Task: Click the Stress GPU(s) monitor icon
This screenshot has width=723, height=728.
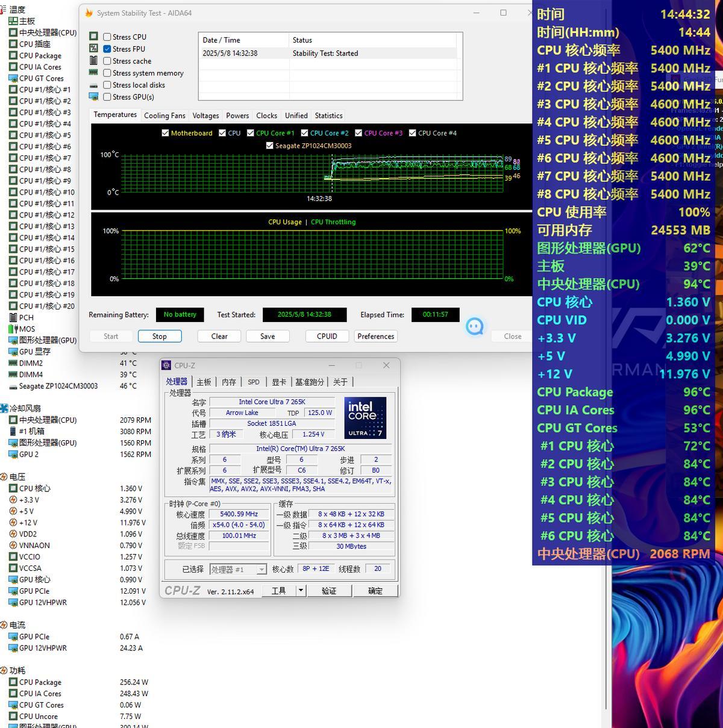Action: (93, 97)
